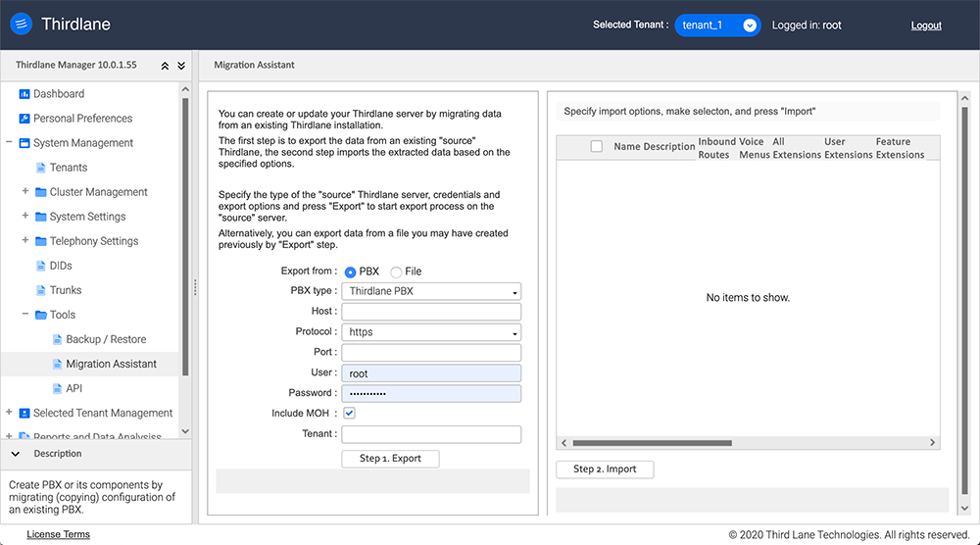Image resolution: width=980 pixels, height=545 pixels.
Task: Open the DIDs page
Action: (x=61, y=266)
